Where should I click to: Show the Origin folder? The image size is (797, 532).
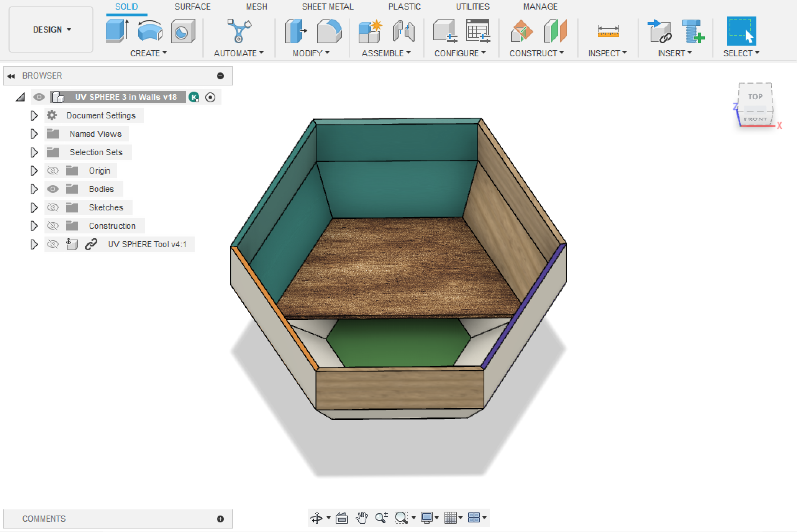(x=53, y=171)
